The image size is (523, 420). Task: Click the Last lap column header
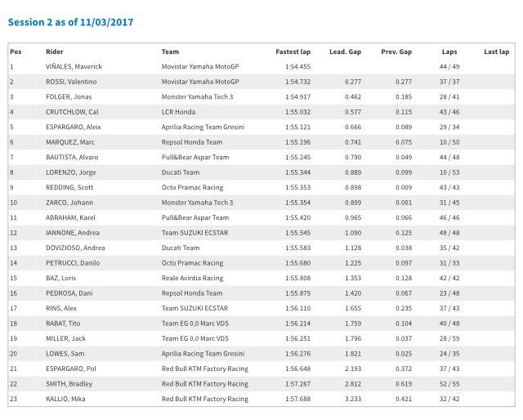pos(496,51)
